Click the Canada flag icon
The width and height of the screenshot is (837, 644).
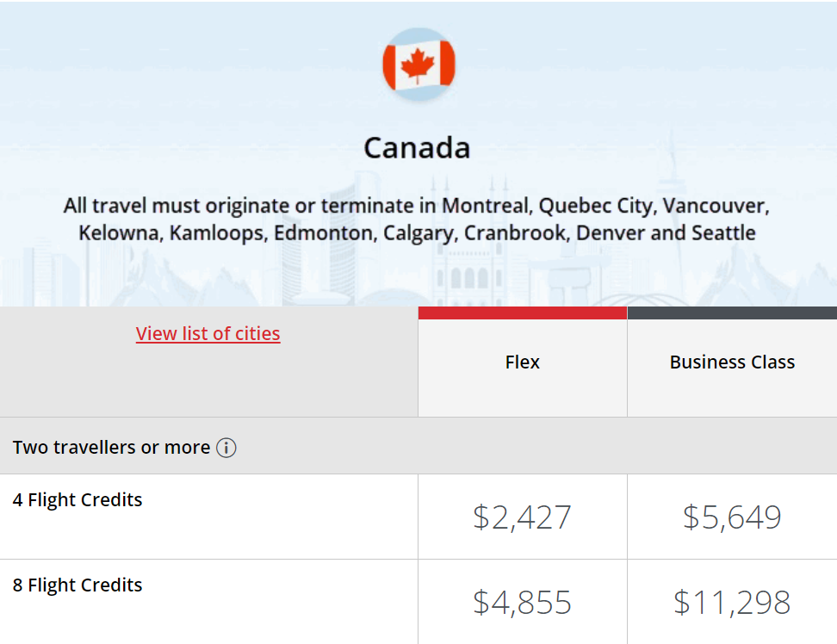(418, 65)
